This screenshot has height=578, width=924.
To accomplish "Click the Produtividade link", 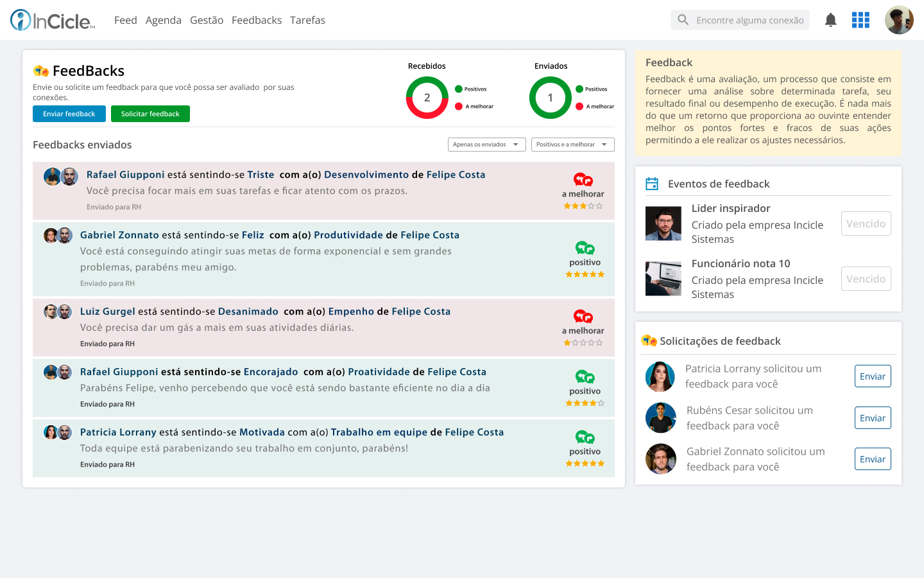I will pyautogui.click(x=348, y=235).
